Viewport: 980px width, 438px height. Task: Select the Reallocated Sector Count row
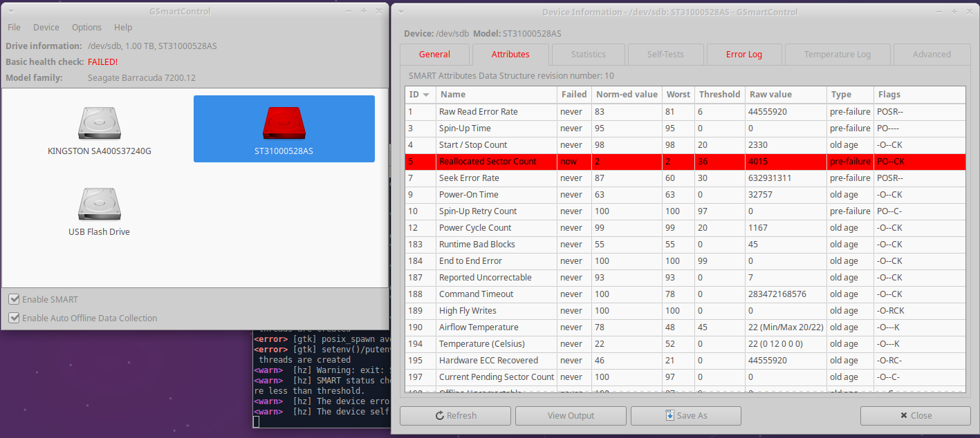coord(488,162)
